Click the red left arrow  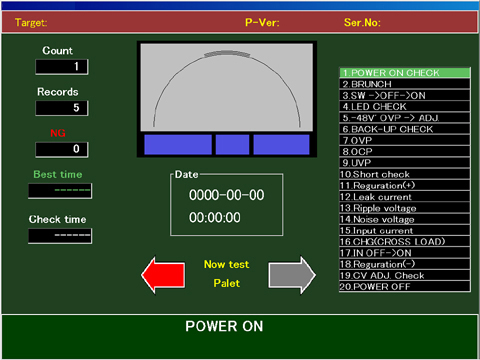(163, 275)
